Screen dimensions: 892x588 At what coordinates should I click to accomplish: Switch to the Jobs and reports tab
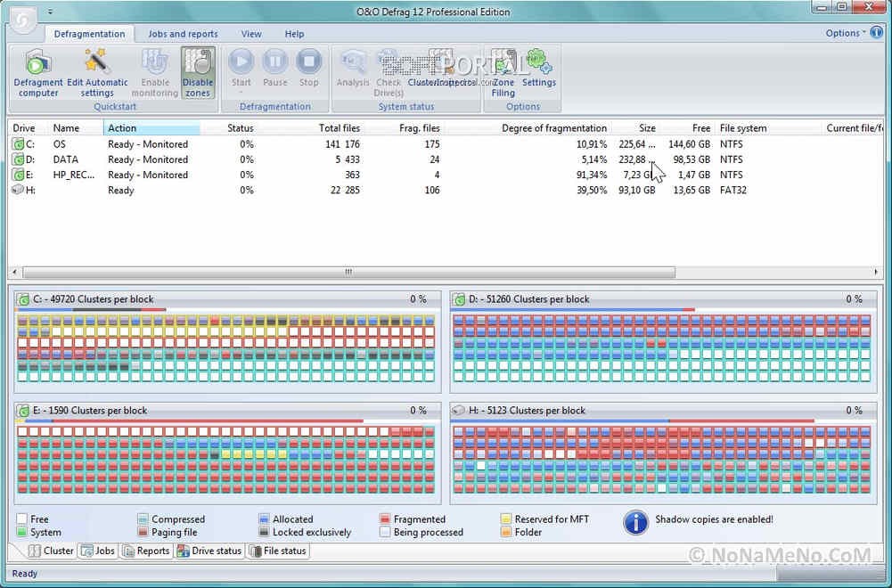(x=183, y=34)
